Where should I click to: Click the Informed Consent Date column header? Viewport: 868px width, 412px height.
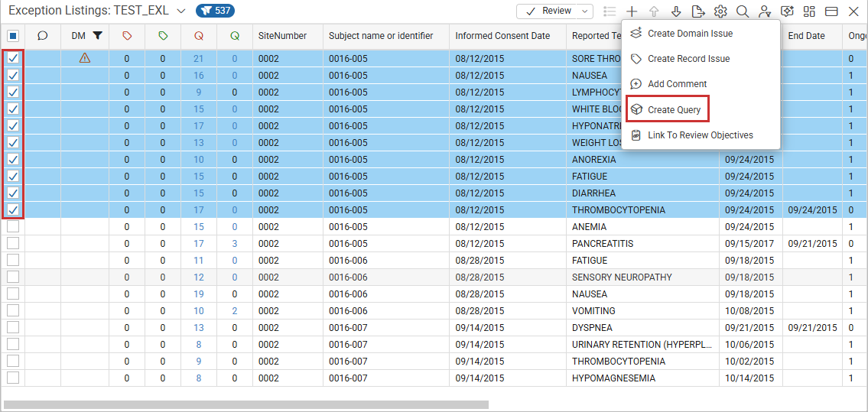pos(502,36)
